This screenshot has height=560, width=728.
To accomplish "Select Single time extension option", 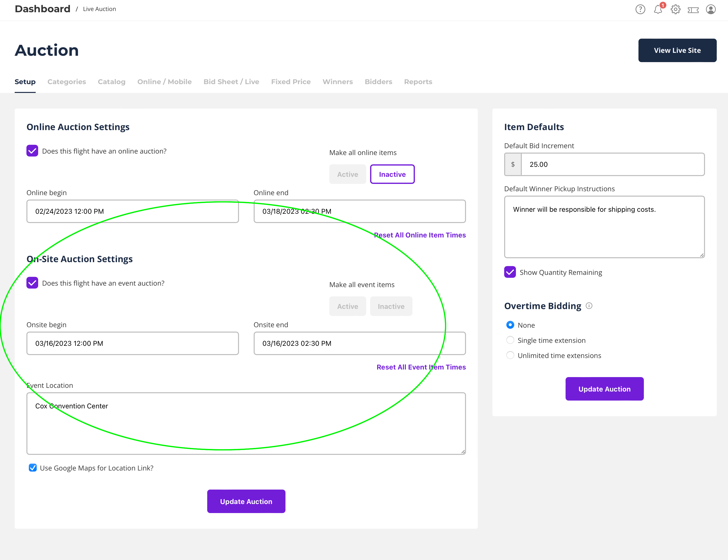I will 510,340.
